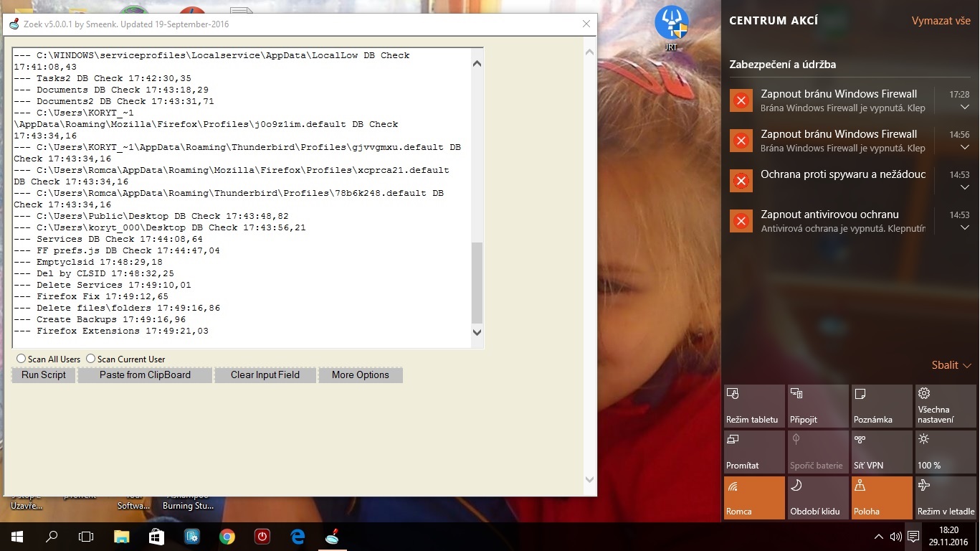Click Run Script in Zoek
The height and width of the screenshot is (551, 980).
click(44, 375)
